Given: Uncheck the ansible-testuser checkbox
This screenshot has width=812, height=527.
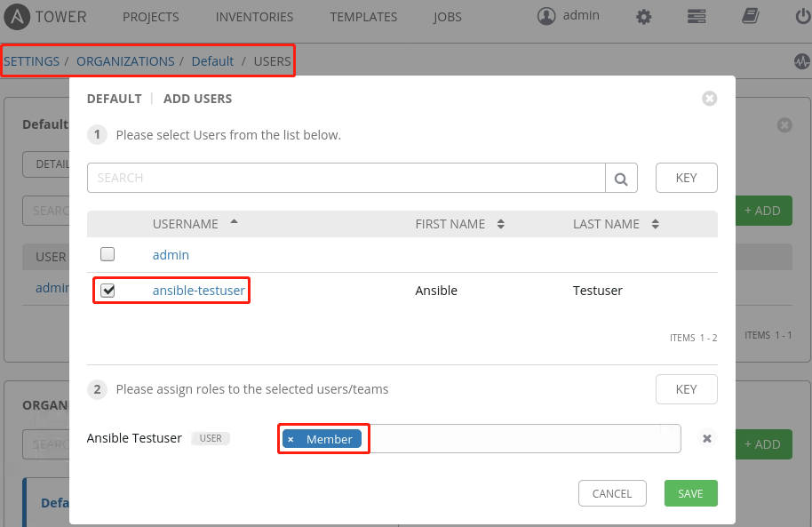Looking at the screenshot, I should 107,291.
